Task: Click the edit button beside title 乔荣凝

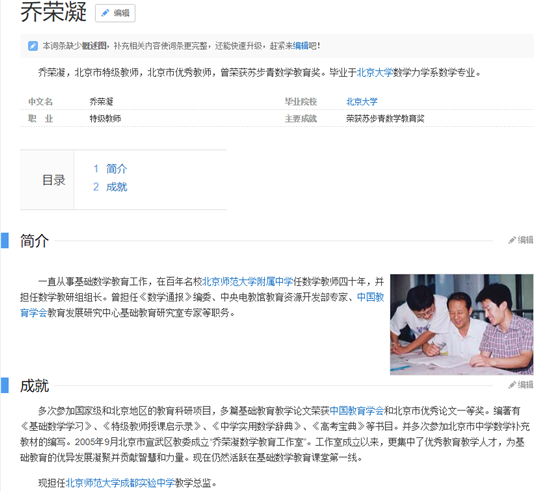Action: pos(115,13)
